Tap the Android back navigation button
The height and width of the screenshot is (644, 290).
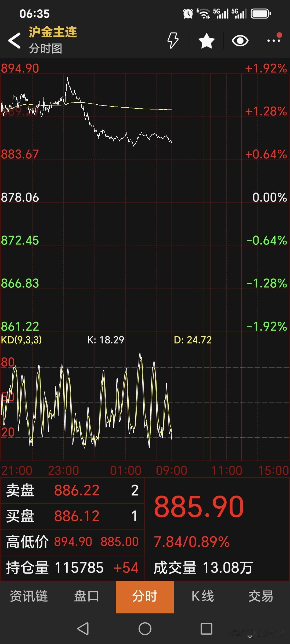(83, 629)
